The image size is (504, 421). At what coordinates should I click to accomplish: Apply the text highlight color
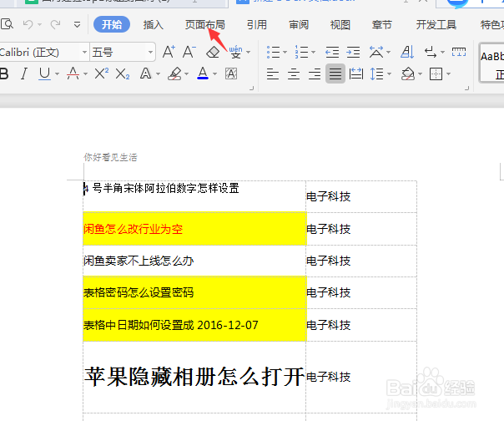175,74
